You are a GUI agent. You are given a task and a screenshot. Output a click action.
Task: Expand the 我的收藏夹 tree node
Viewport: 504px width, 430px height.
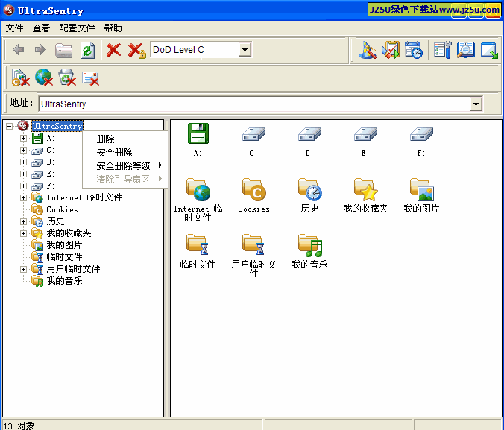23,233
